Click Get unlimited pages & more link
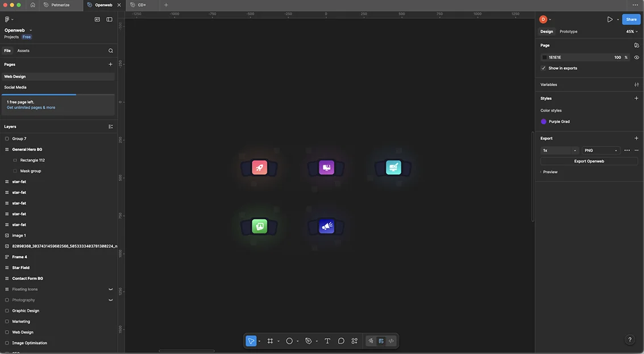This screenshot has height=354, width=644. tap(31, 107)
